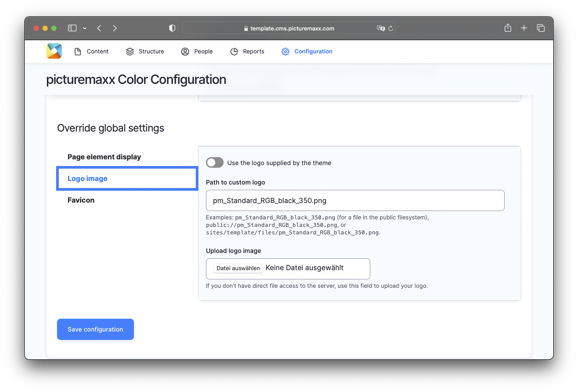The width and height of the screenshot is (578, 392).
Task: Click the picturemaxx colorful logo icon
Action: [x=54, y=51]
